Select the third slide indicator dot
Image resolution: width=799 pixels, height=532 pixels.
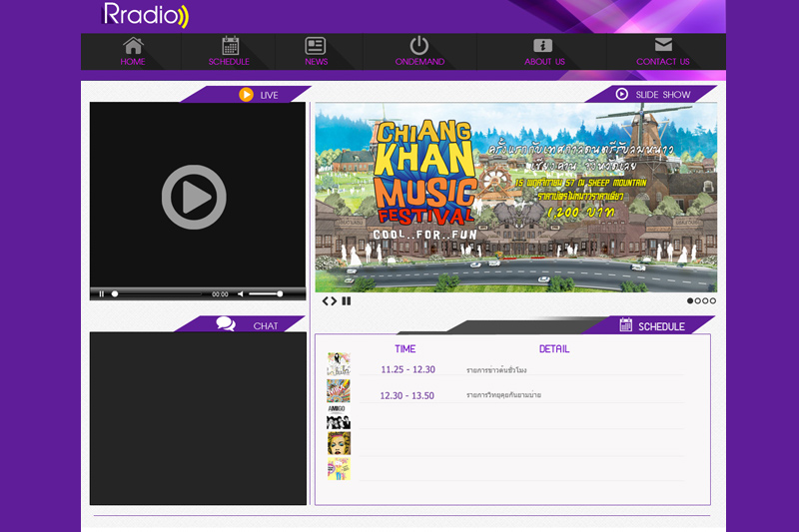pyautogui.click(x=705, y=300)
